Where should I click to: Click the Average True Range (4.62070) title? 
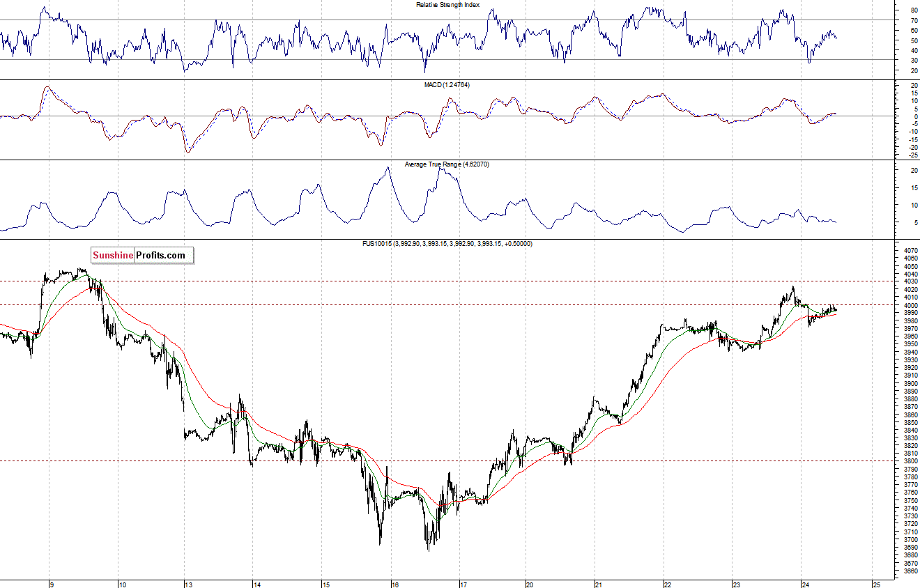[x=447, y=164]
